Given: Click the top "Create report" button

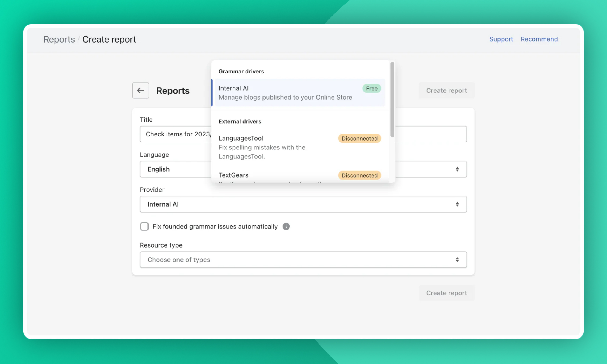Looking at the screenshot, I should coord(446,90).
